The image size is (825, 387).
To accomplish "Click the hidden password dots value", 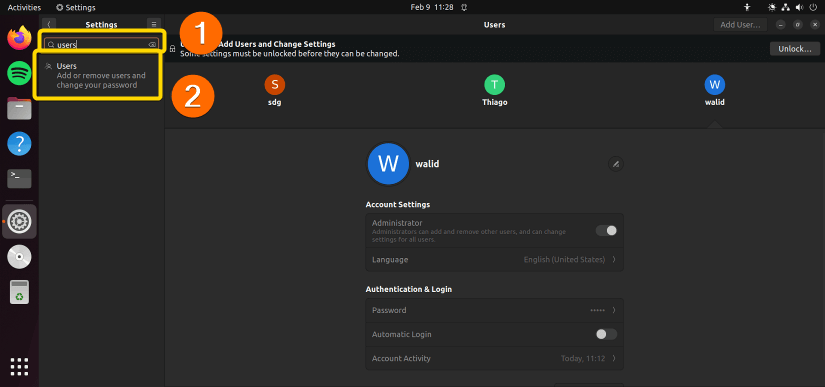I will (x=598, y=310).
